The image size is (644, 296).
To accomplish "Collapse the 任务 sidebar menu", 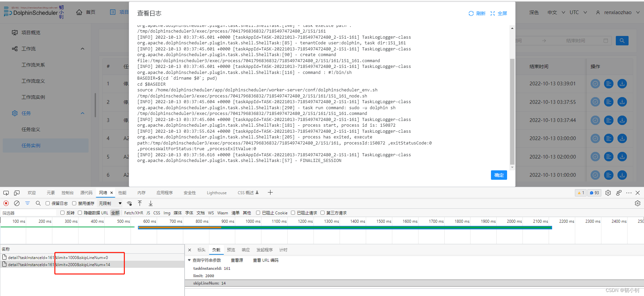I will 83,113.
